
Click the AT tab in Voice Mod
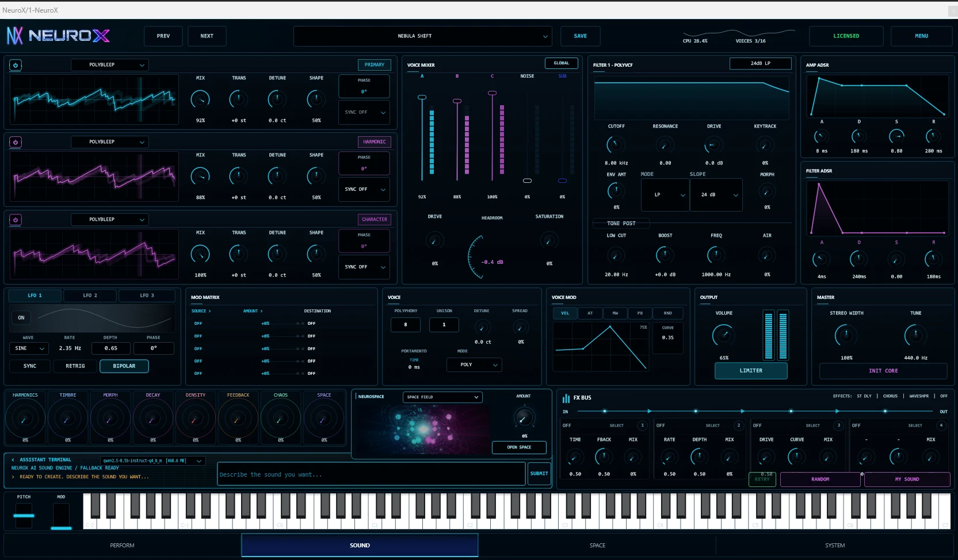point(590,313)
